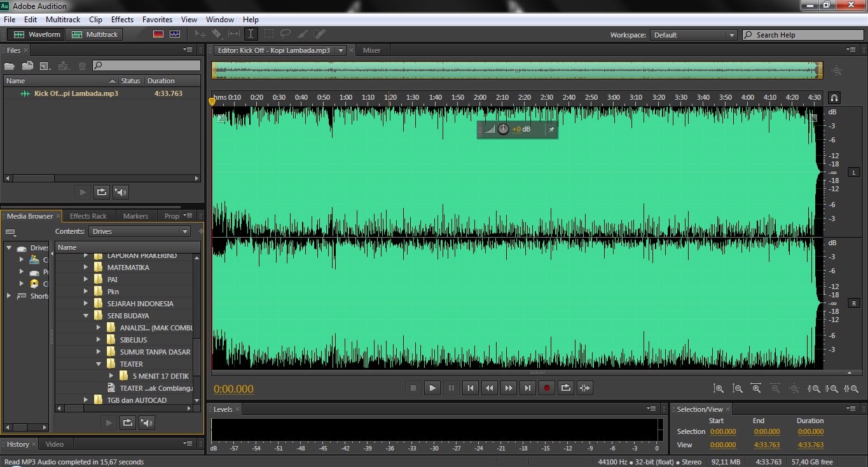Click the Files panel search field
This screenshot has height=467, width=868.
[146, 65]
